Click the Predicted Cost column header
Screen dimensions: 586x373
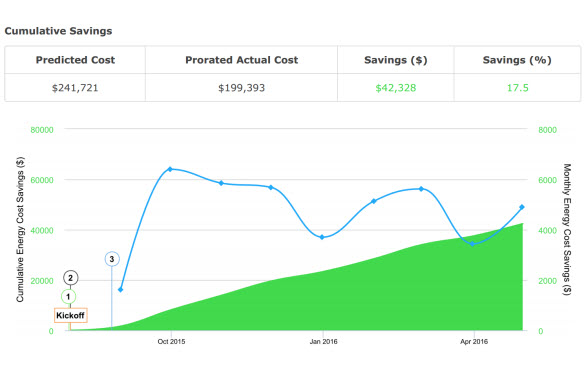coord(75,60)
